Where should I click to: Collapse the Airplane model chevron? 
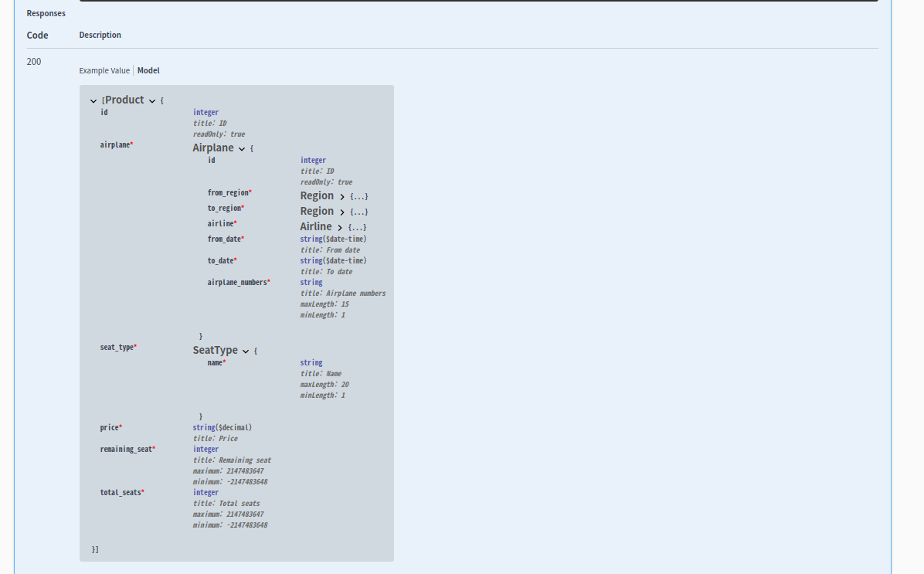click(242, 148)
